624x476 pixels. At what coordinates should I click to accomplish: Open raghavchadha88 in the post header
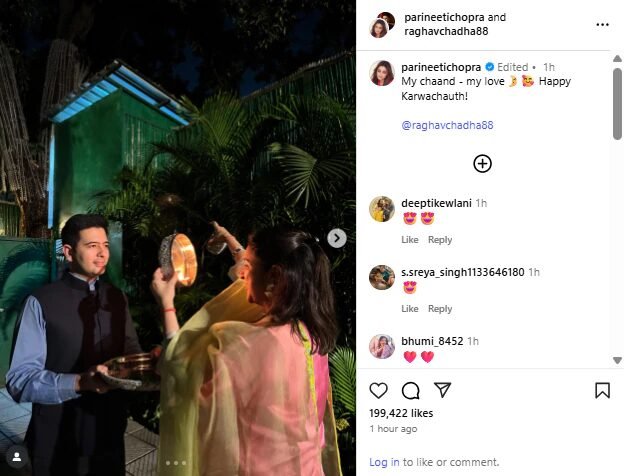pos(446,31)
